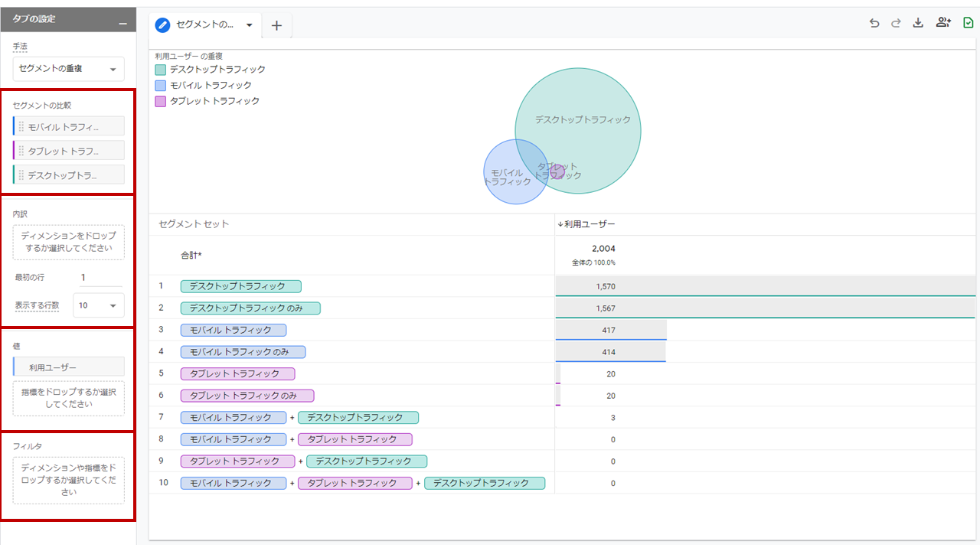Viewport: 980px width, 551px height.
Task: Download the exploration data
Action: pos(918,23)
